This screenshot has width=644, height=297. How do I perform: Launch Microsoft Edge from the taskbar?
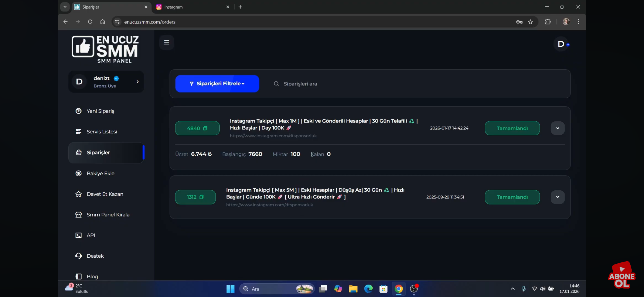click(x=368, y=289)
